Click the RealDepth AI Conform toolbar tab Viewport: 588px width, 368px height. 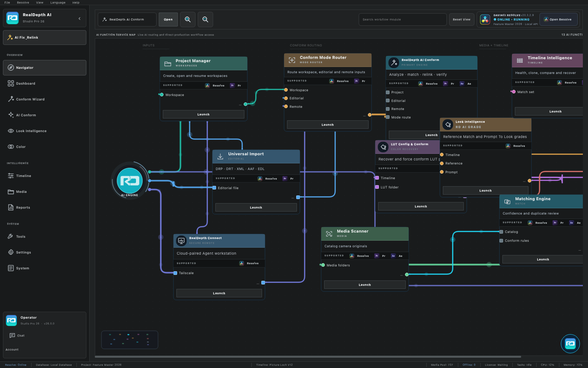(x=127, y=20)
